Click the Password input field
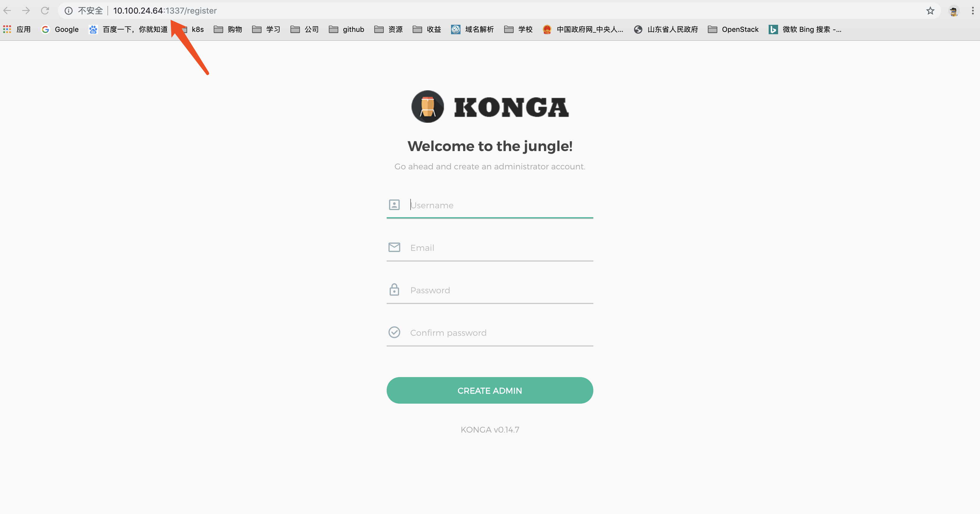Image resolution: width=980 pixels, height=514 pixels. pos(490,290)
